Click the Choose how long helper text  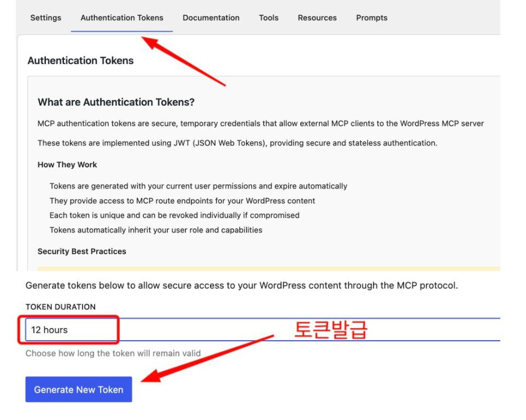[113, 353]
